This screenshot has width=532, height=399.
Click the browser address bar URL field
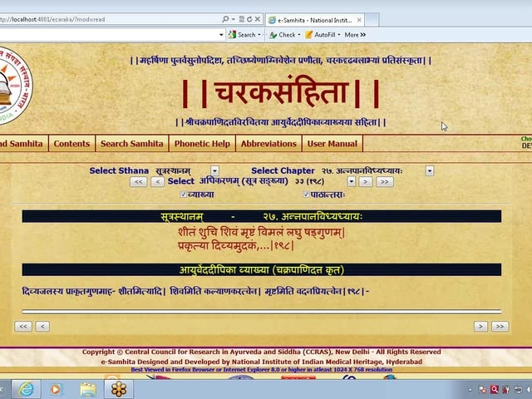point(108,18)
